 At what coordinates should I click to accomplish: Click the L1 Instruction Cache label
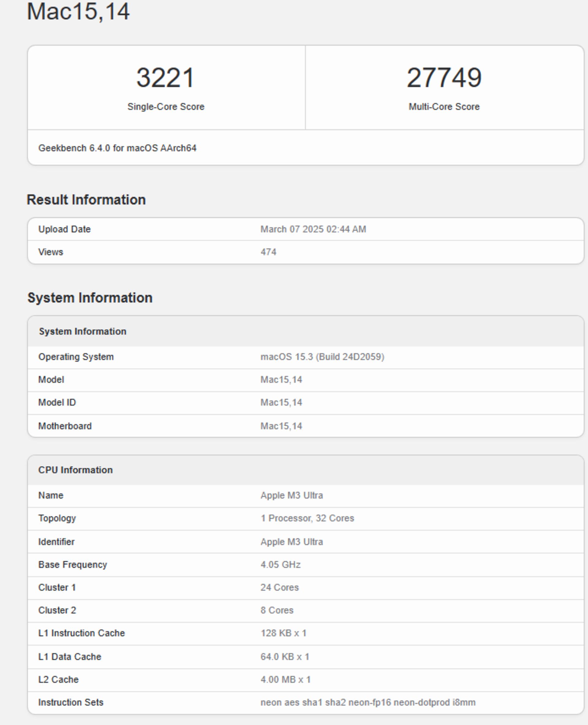81,633
